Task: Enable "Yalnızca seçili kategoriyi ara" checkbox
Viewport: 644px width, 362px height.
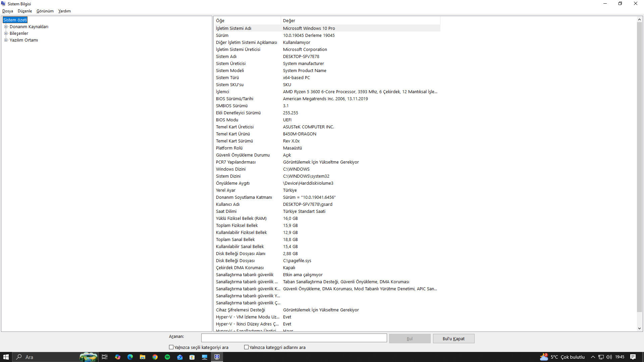Action: [171, 347]
